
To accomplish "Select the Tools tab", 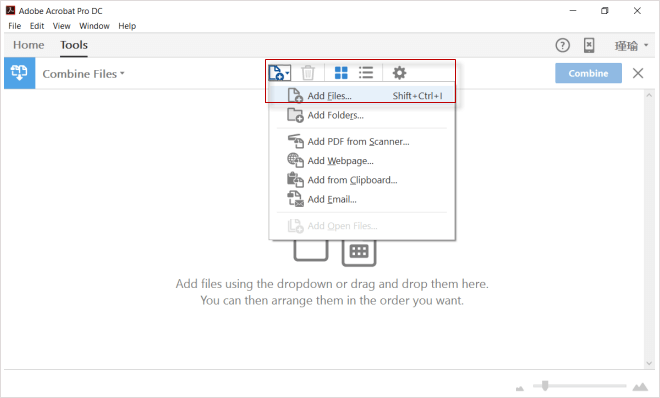I will click(x=74, y=45).
